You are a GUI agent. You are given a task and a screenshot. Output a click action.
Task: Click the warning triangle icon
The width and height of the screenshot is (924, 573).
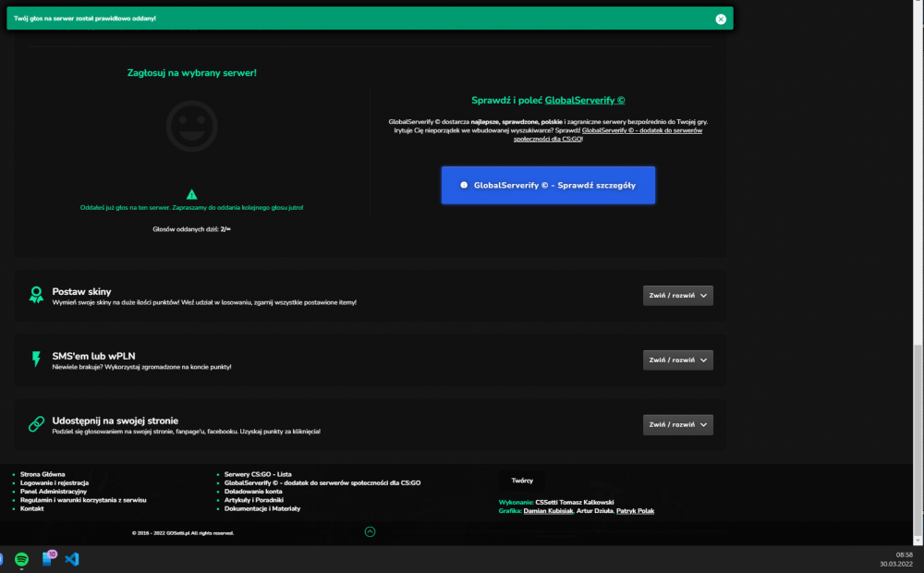pos(191,194)
